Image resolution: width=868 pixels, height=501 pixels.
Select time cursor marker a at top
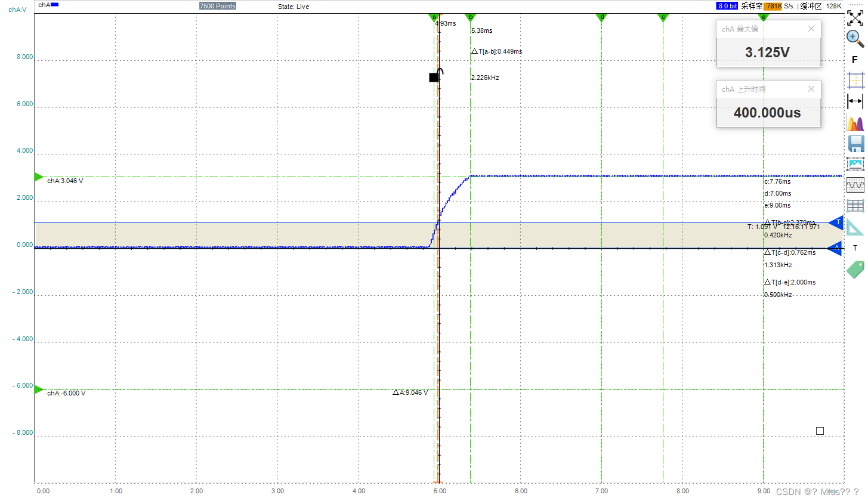(x=434, y=17)
